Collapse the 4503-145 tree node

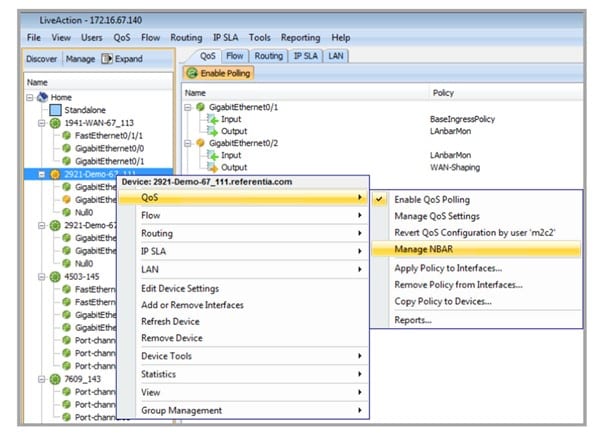(x=41, y=276)
